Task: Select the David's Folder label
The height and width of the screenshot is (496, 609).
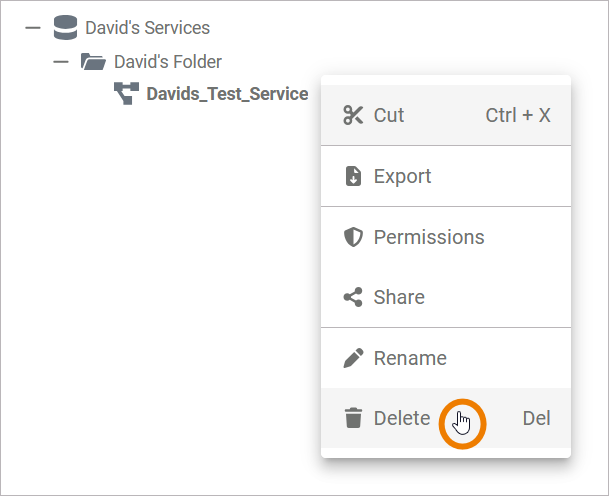Action: [x=168, y=62]
